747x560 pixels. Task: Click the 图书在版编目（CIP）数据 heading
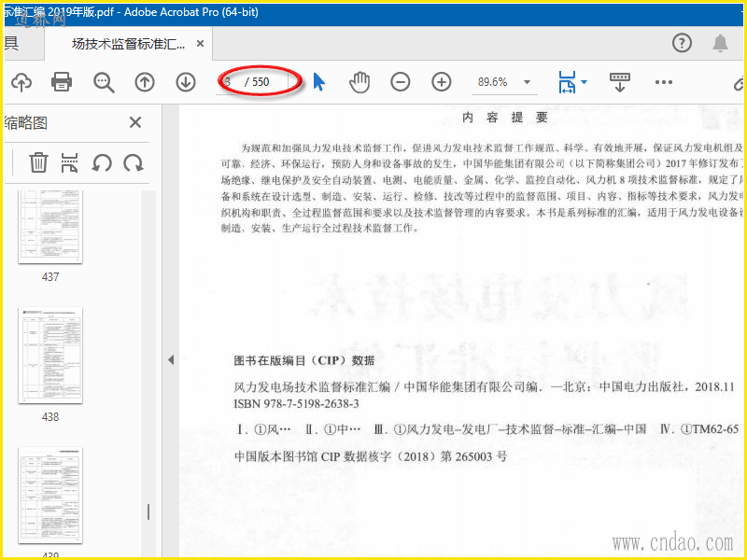304,361
